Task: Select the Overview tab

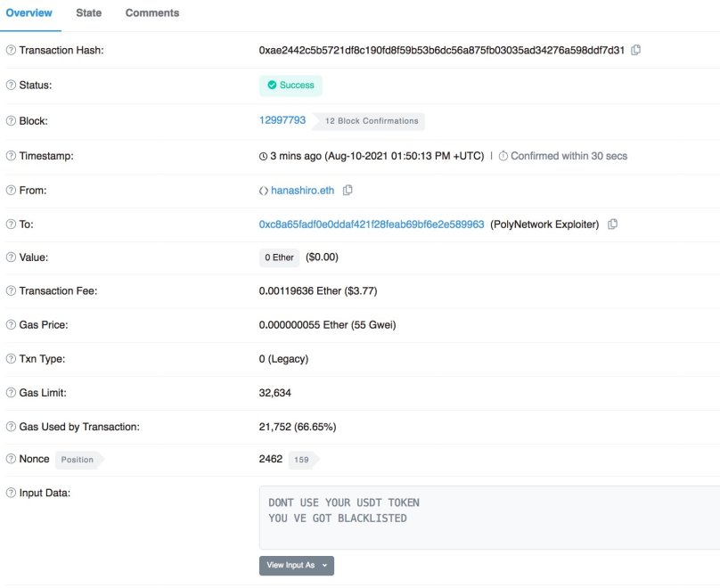Action: [x=29, y=12]
